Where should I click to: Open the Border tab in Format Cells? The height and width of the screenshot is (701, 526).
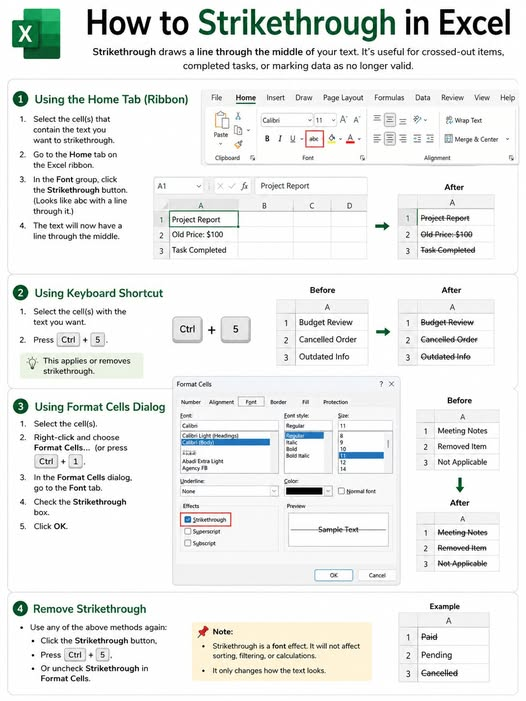tap(278, 402)
